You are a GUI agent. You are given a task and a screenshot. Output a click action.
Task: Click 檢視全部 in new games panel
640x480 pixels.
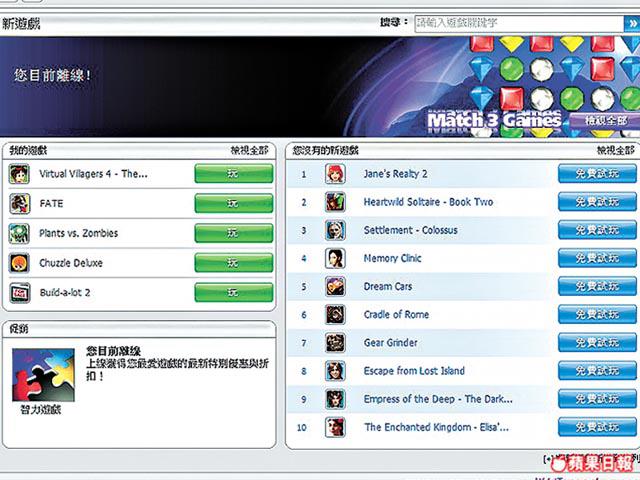coord(616,151)
